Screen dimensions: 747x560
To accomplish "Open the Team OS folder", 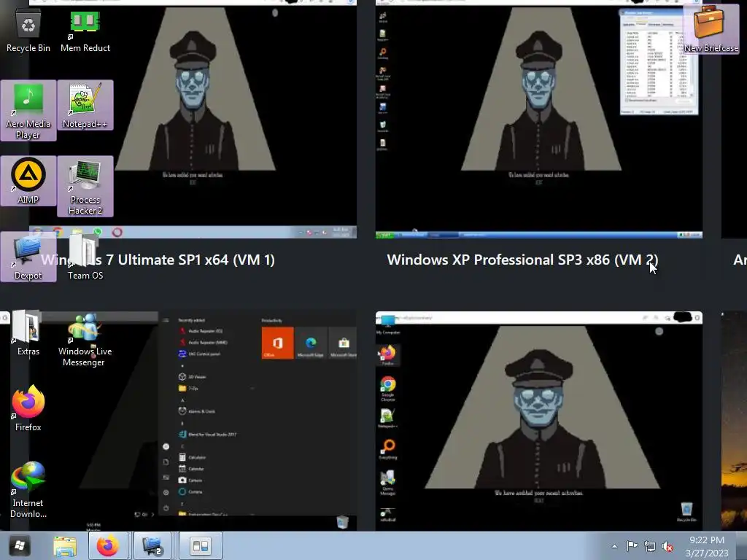I will pos(85,257).
